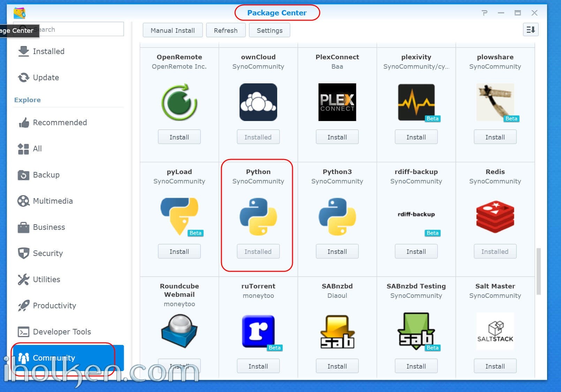Click the Python package icon
Screen dimensions: 561x392
pyautogui.click(x=258, y=217)
